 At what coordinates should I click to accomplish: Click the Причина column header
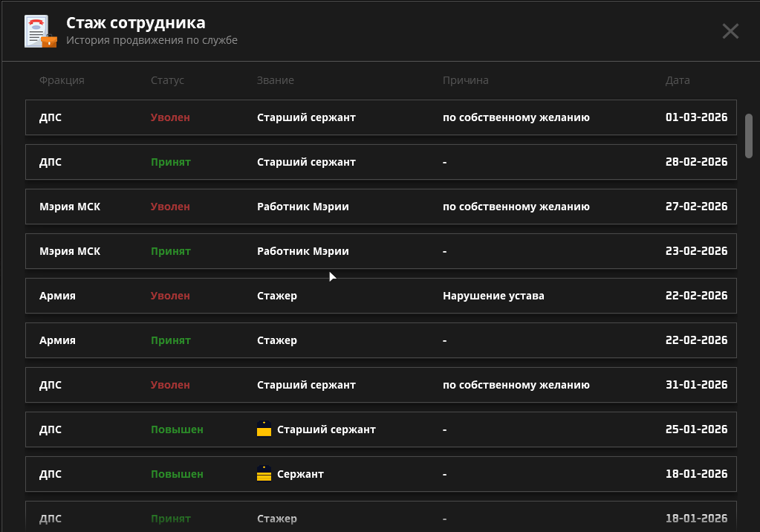coord(466,80)
